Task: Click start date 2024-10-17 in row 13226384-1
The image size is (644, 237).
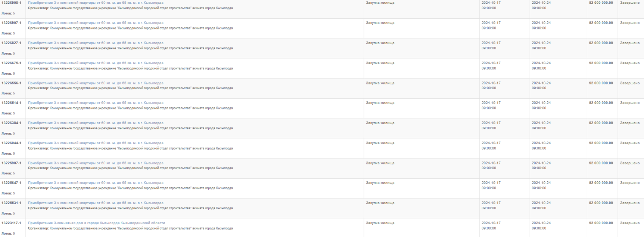Action: (x=491, y=123)
